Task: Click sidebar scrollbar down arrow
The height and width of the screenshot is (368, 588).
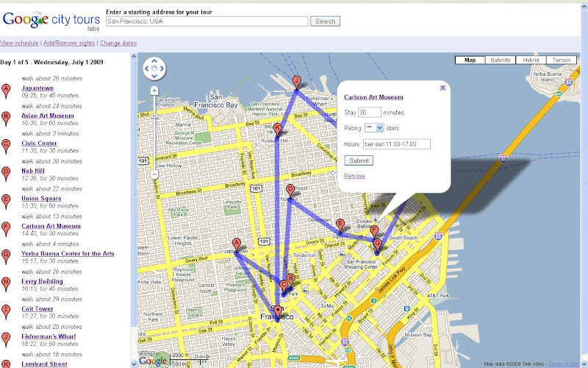Action: point(134,364)
